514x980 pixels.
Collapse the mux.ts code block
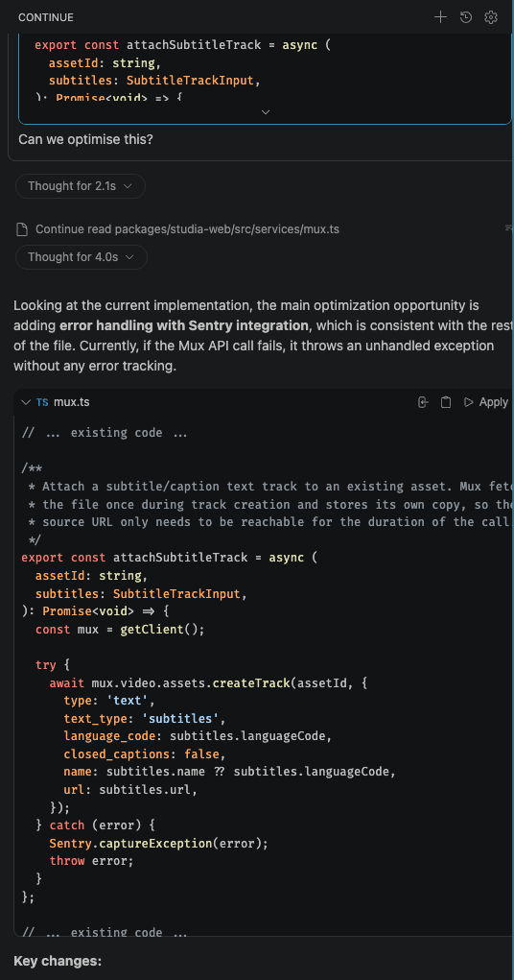click(26, 402)
